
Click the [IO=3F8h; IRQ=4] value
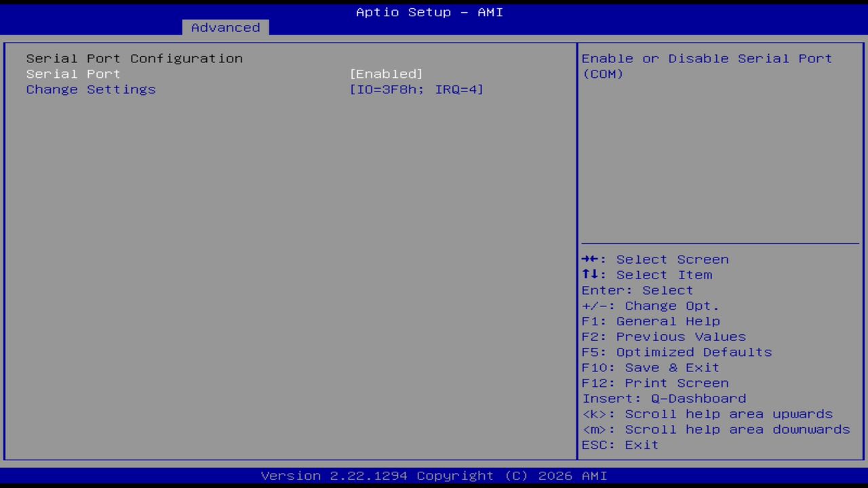pyautogui.click(x=416, y=89)
